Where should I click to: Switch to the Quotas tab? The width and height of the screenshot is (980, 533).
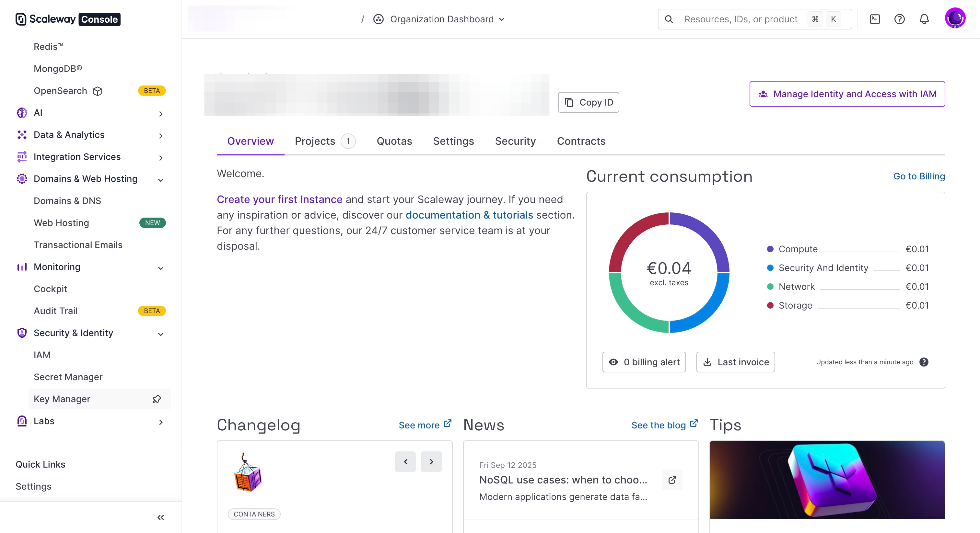394,141
